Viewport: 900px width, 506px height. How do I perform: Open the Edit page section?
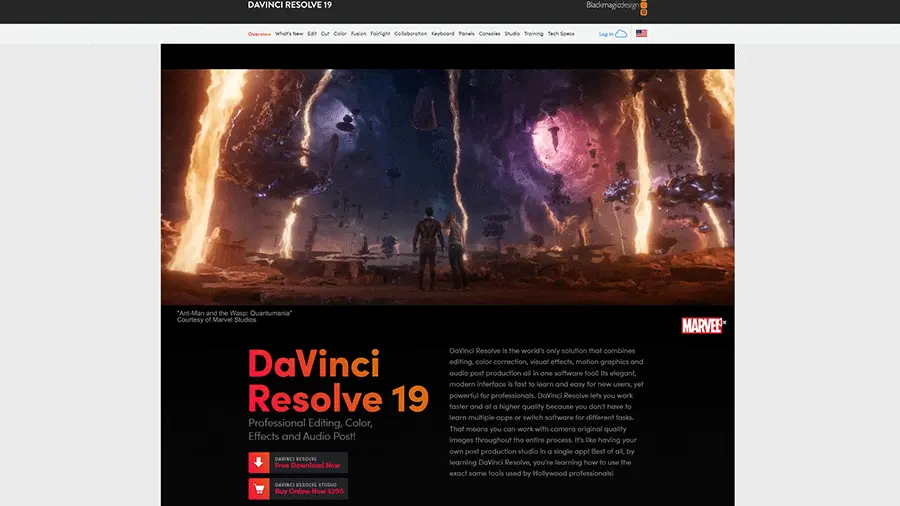click(312, 34)
